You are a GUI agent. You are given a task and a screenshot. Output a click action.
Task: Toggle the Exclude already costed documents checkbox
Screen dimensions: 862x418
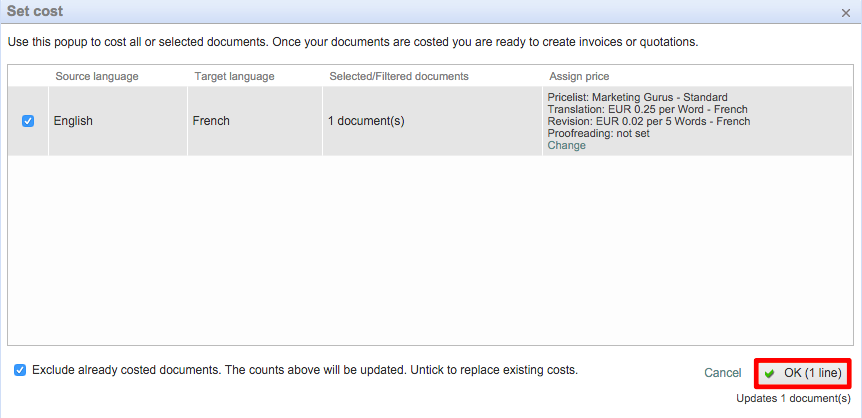tap(20, 370)
